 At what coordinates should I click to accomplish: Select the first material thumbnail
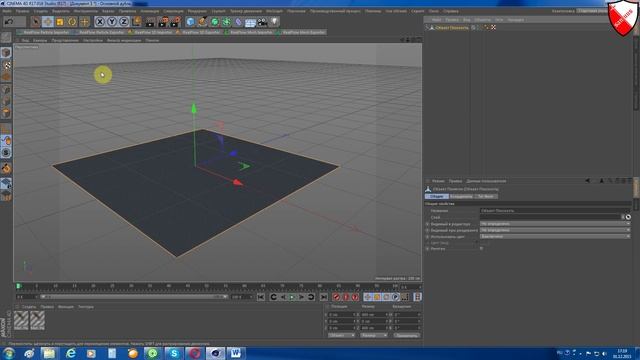tap(21, 320)
